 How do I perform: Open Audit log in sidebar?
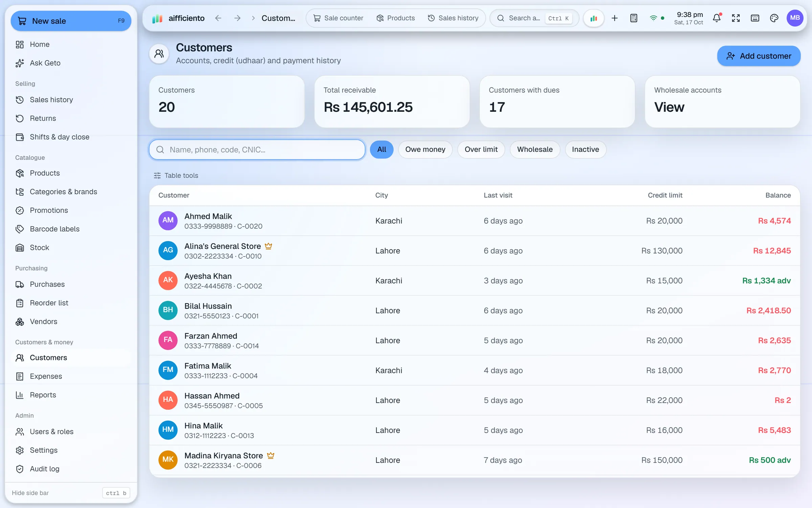[70, 469]
